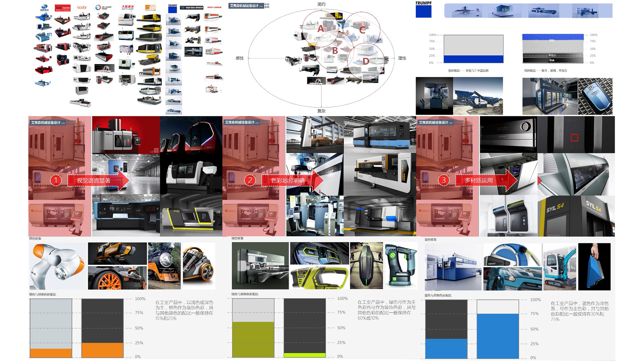Click the Farley Laserlab logo

click(214, 7)
